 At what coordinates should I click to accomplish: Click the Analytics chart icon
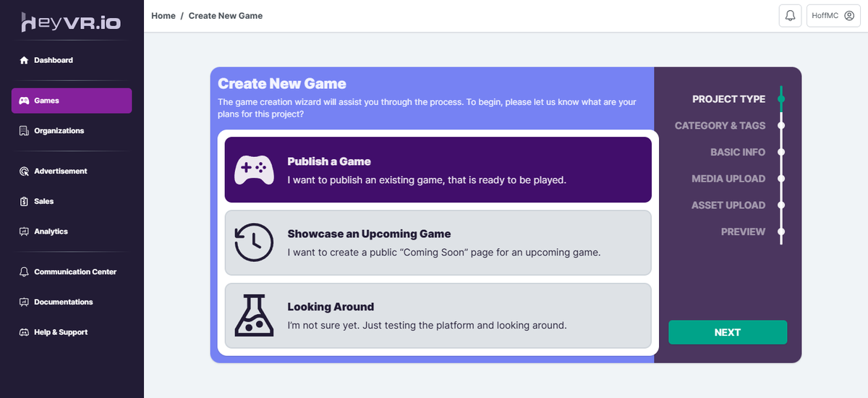click(x=24, y=232)
